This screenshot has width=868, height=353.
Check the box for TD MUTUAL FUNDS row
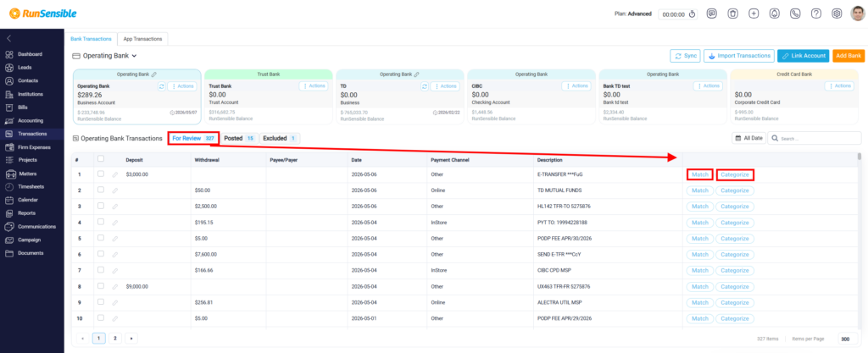coord(100,190)
